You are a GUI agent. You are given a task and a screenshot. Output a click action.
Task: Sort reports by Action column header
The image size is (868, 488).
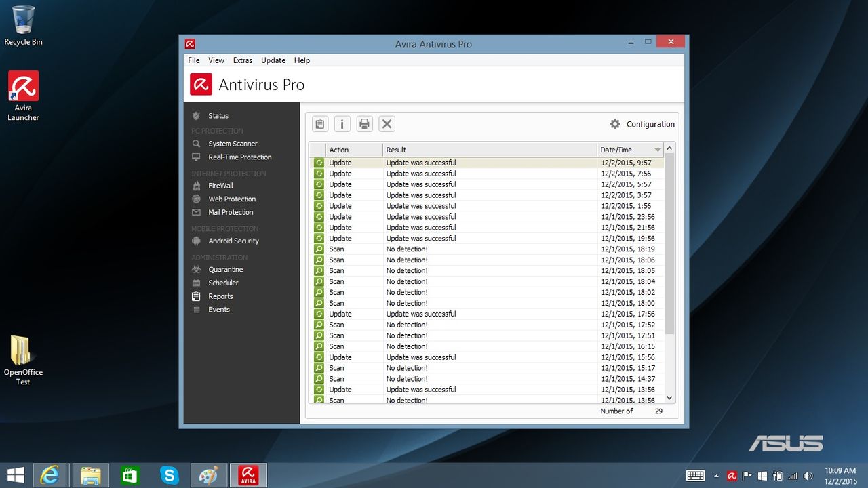tap(354, 150)
